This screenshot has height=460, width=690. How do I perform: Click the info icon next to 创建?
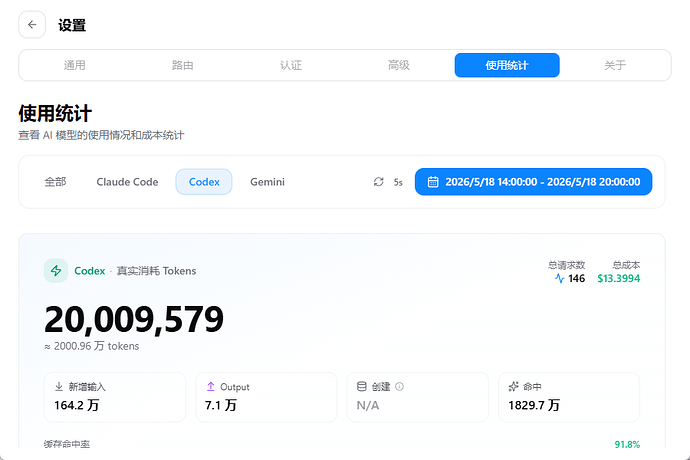tap(399, 386)
